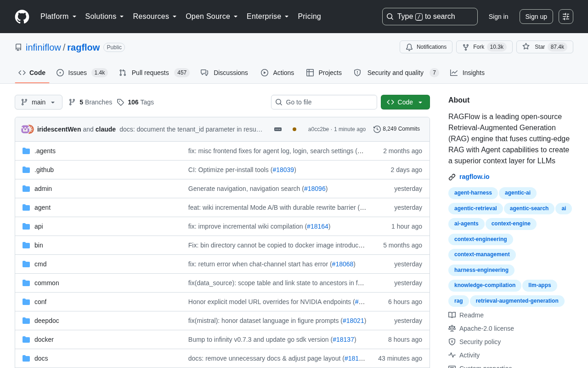The image size is (588, 368).
Task: Open the appearance settings icon next to Sign up
Action: 566,17
